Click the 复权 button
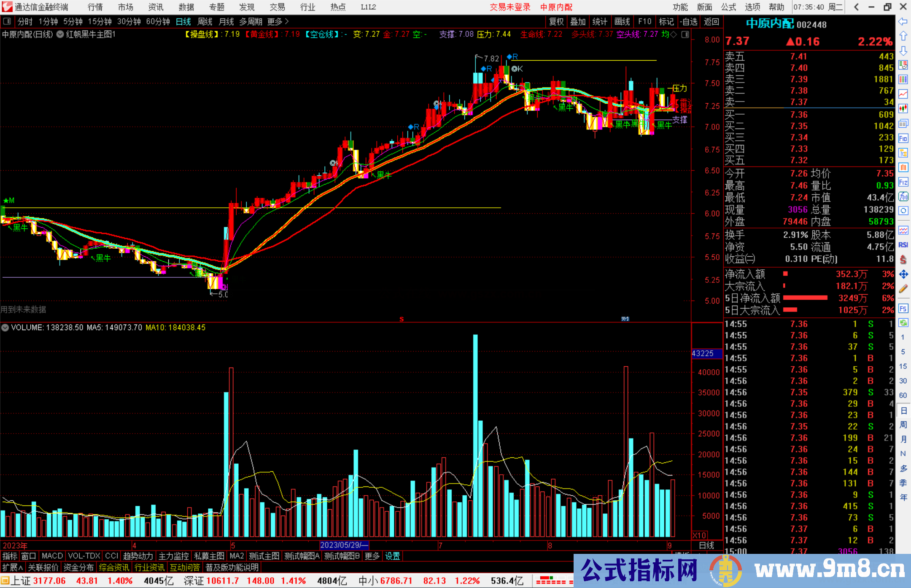Screen dimensions: 911x588 [x=556, y=21]
